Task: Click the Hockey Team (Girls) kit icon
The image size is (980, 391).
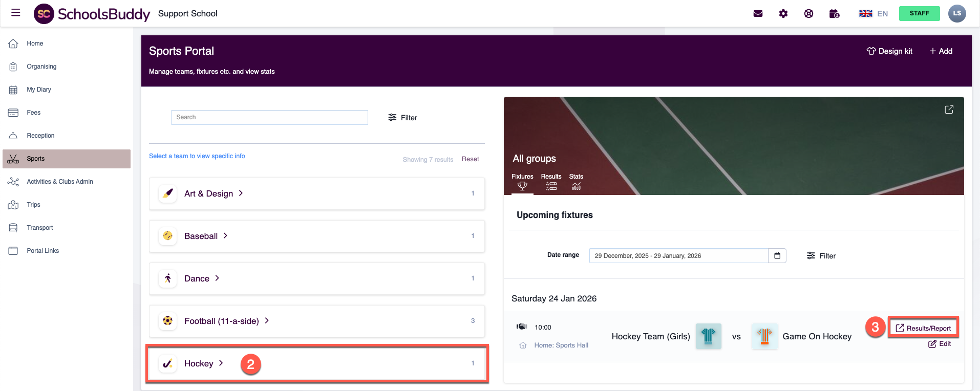Action: pyautogui.click(x=708, y=336)
